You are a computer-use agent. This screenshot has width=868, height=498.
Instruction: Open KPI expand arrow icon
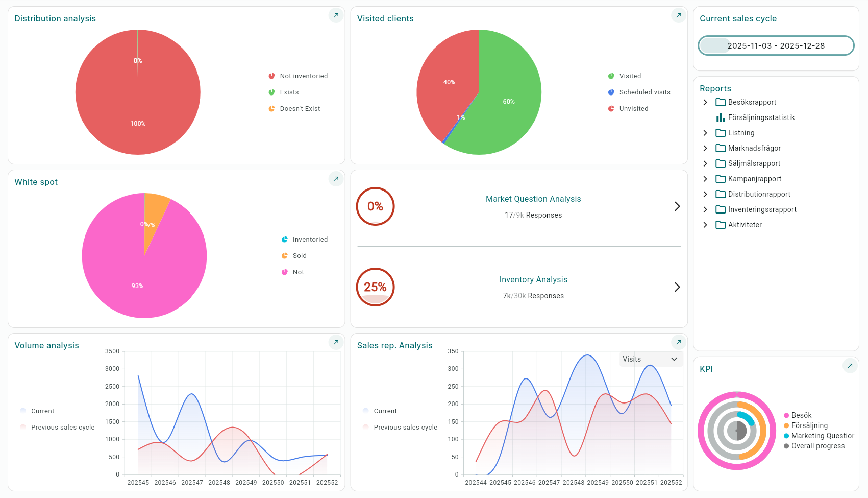tap(850, 366)
